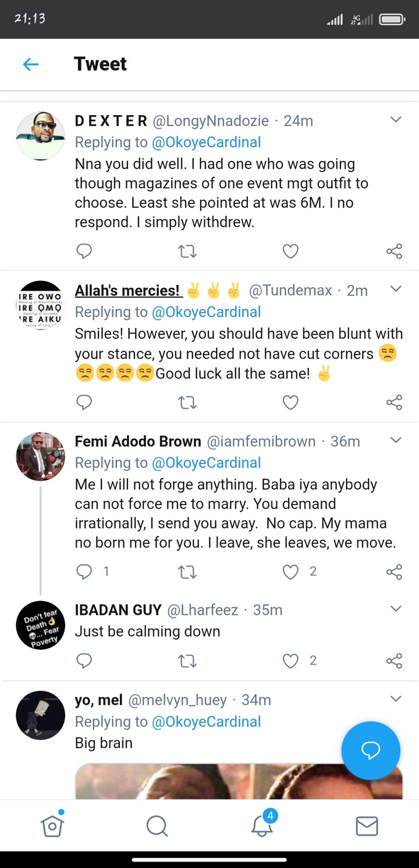This screenshot has width=419, height=868.
Task: Open @OkoyeCardinal link in DEXTER's reply
Action: [x=206, y=142]
